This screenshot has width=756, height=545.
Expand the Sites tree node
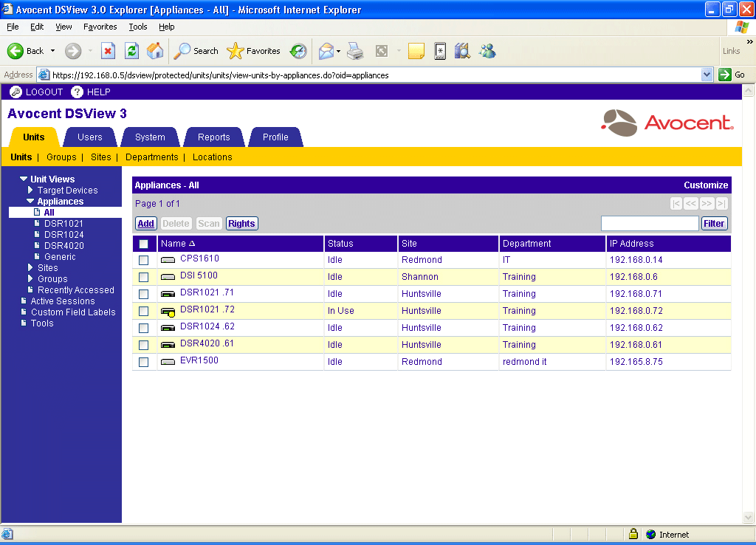30,267
